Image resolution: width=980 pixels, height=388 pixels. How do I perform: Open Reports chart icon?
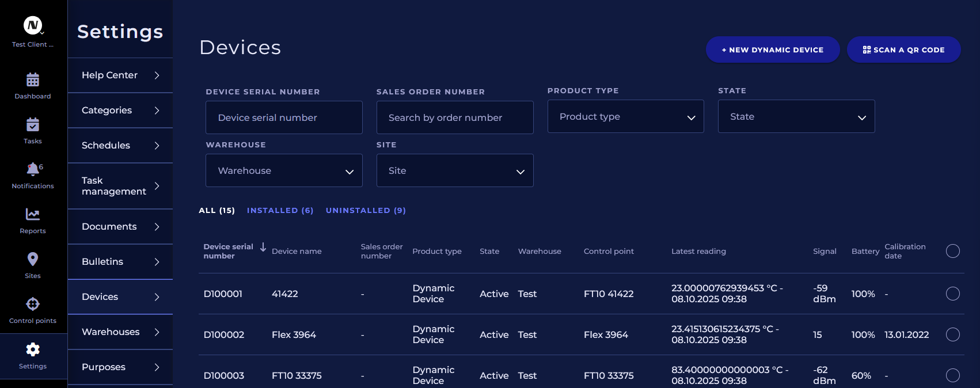point(33,215)
